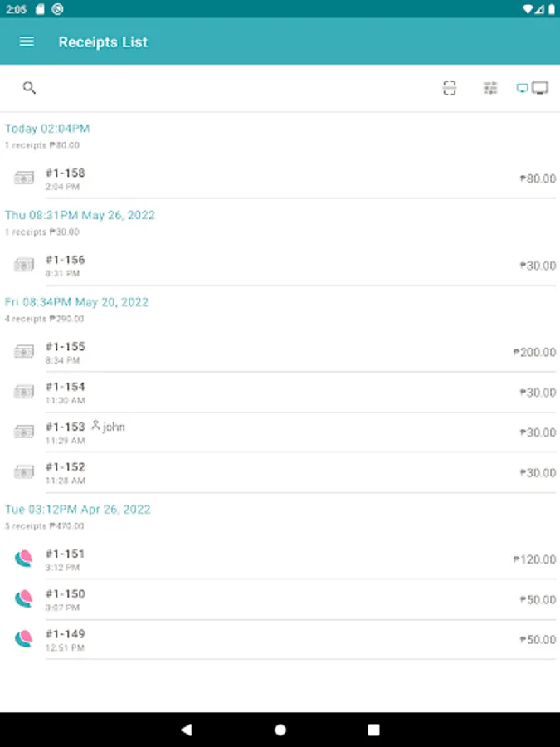Viewport: 560px width, 747px height.
Task: Click pink logo icon of receipt #1-149
Action: (x=24, y=639)
